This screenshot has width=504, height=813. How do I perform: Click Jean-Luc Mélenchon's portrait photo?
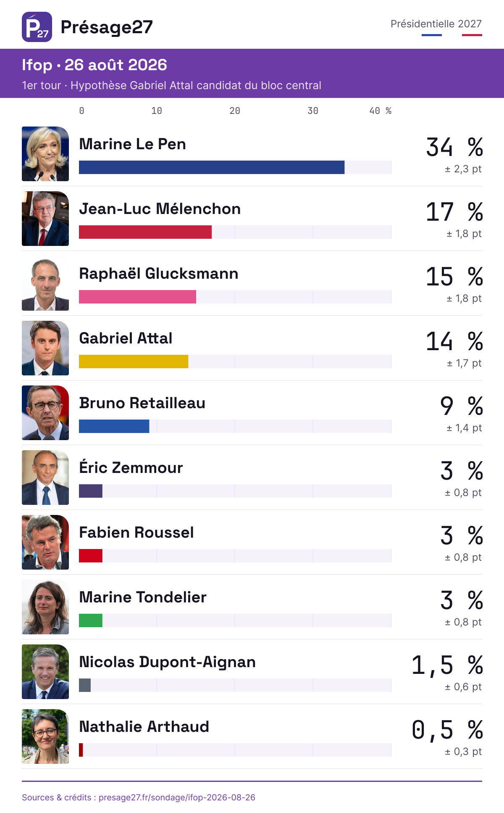[x=45, y=219]
